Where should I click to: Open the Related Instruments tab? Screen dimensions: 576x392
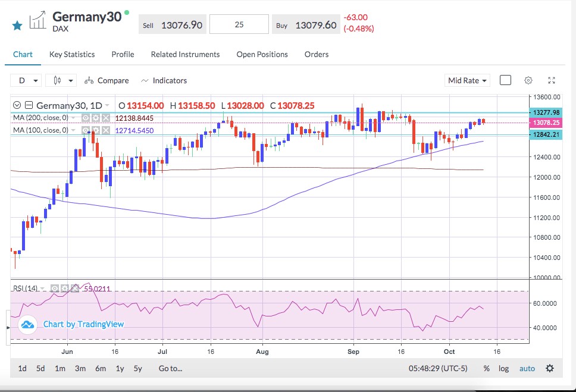185,54
